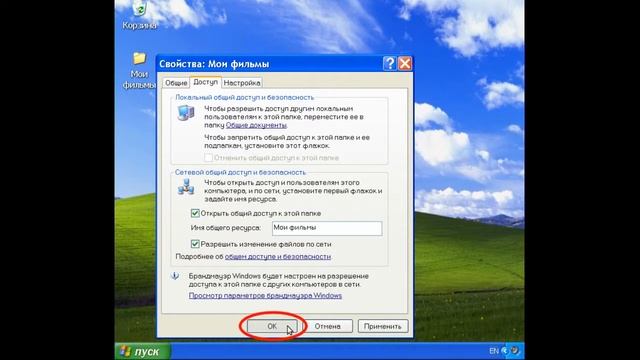640x360 pixels.
Task: Open the Настройка tab
Action: tap(242, 83)
